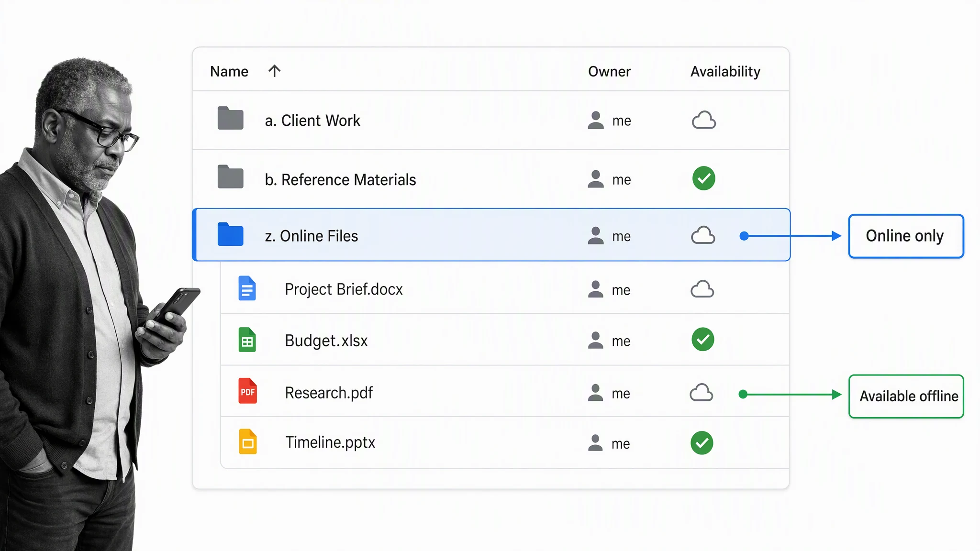This screenshot has height=551, width=980.
Task: Click owner avatar in Online Files row
Action: tap(596, 236)
